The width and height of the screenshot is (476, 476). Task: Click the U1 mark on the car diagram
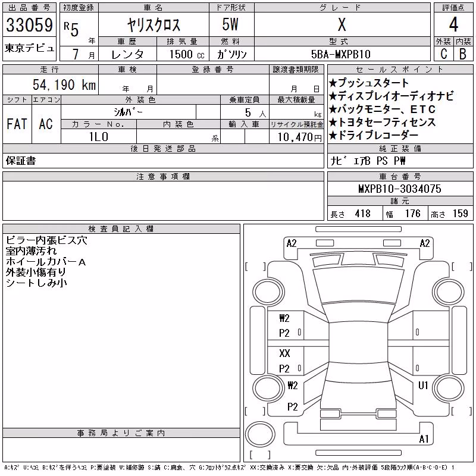click(423, 385)
